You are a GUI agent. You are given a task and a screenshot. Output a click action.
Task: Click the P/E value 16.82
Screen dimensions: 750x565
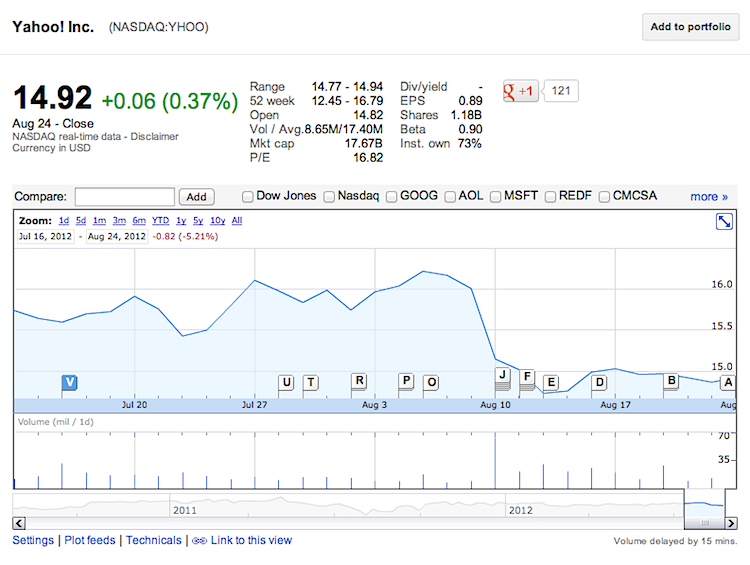click(368, 157)
